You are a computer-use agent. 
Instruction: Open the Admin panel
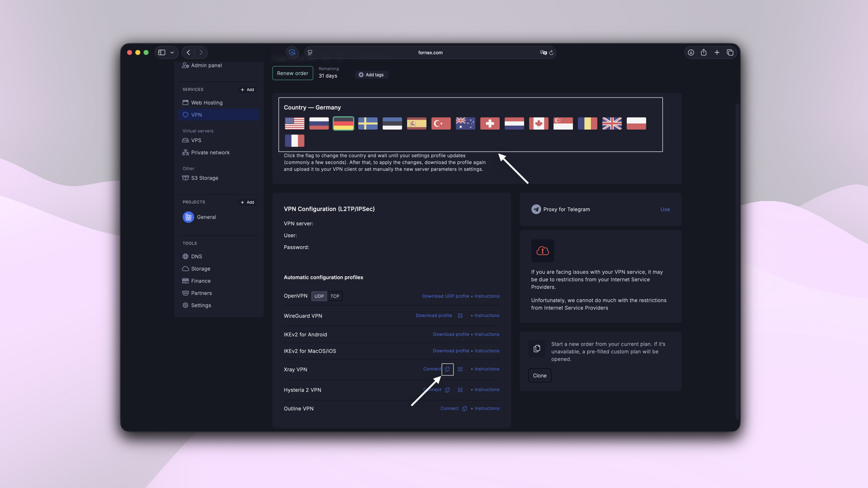206,65
